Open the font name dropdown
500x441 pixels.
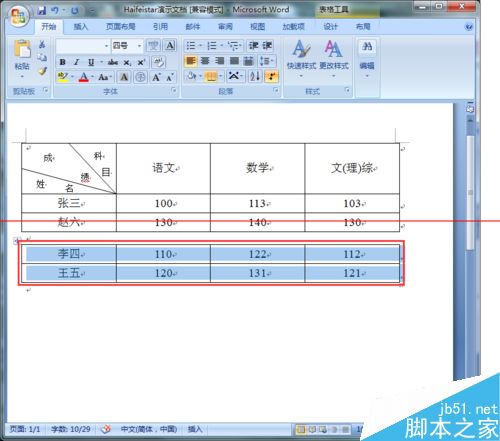click(x=106, y=46)
